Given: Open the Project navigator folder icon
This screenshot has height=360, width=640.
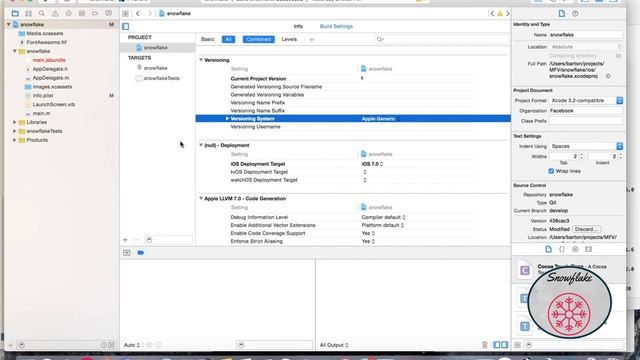Looking at the screenshot, I should (x=15, y=13).
